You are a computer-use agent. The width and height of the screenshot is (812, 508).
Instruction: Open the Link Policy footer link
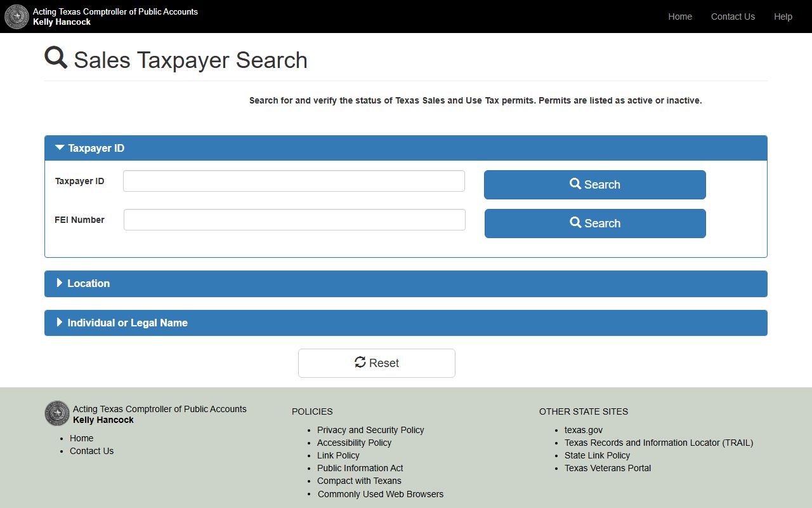click(338, 455)
